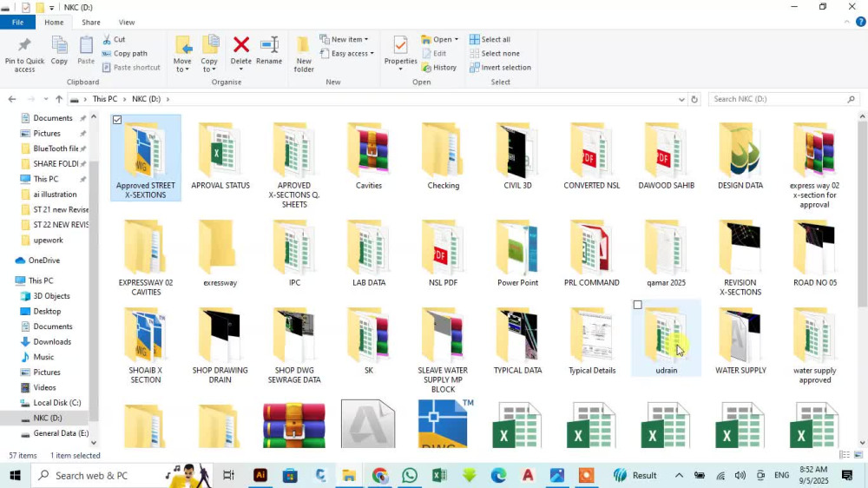
Task: Click the Delete red X icon
Action: point(240,45)
